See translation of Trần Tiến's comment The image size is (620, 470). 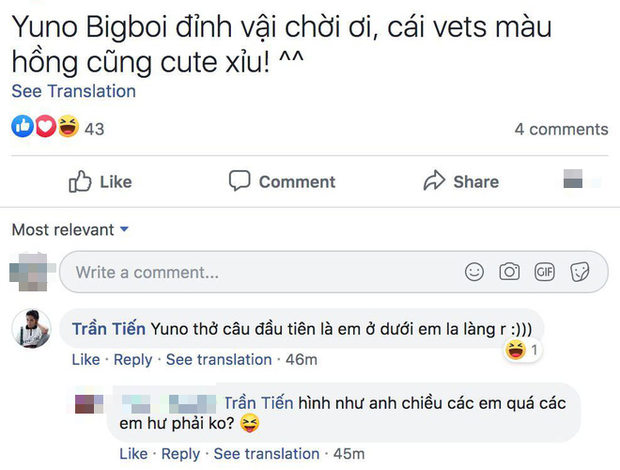coord(218,360)
